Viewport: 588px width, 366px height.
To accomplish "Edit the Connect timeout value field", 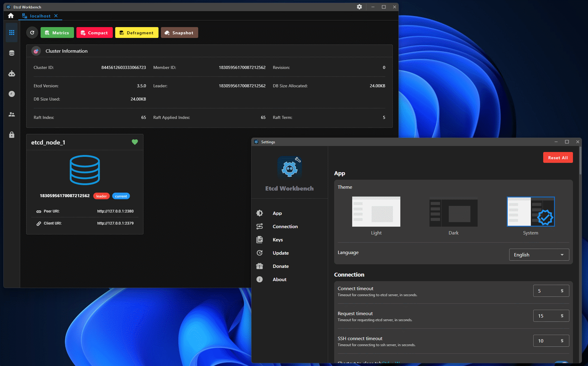I will (551, 291).
